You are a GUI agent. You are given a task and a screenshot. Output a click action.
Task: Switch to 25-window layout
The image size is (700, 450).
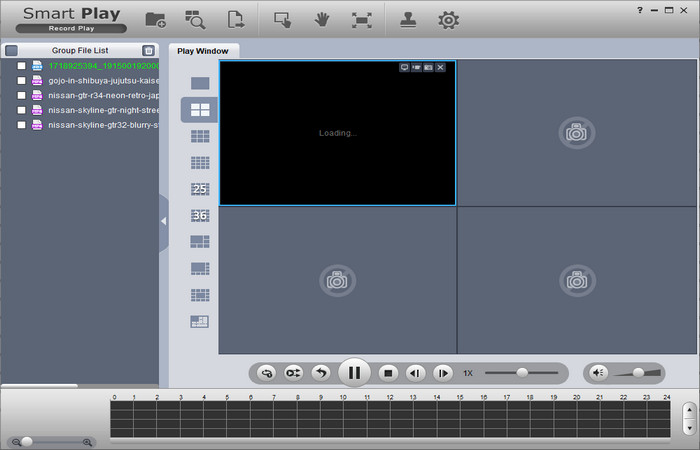tap(200, 189)
